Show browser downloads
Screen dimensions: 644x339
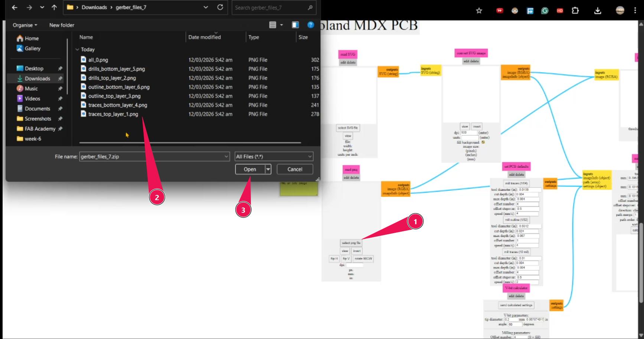(x=598, y=10)
